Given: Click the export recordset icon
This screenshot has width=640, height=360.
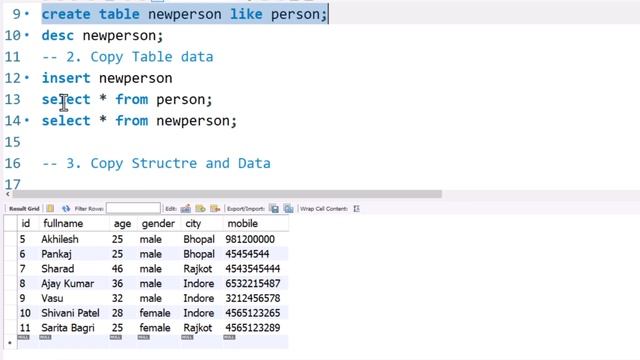Looking at the screenshot, I should [x=274, y=209].
